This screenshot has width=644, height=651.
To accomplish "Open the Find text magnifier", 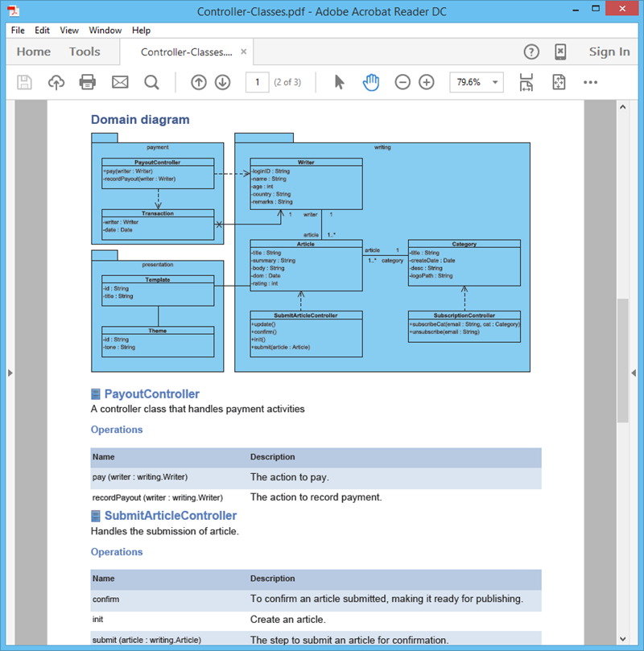I will click(x=151, y=82).
